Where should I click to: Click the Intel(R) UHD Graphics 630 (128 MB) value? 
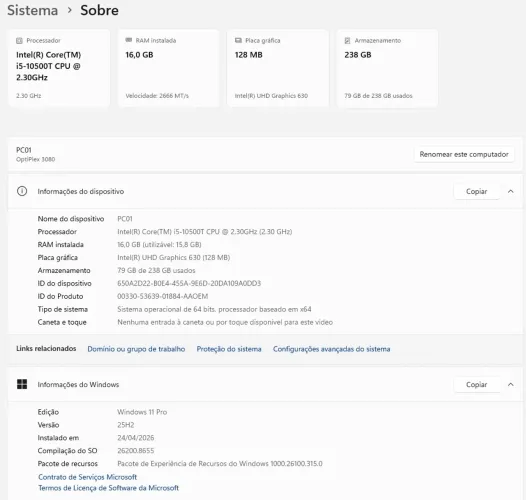click(x=174, y=258)
